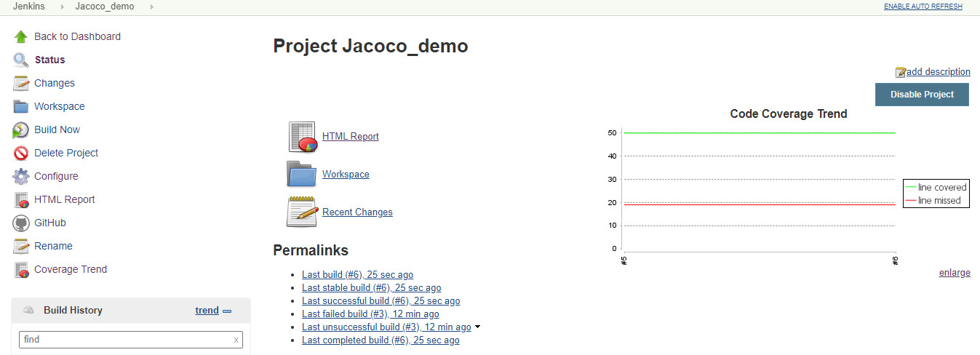This screenshot has width=980, height=355.
Task: Open the Changes sidebar item
Action: [x=54, y=83]
